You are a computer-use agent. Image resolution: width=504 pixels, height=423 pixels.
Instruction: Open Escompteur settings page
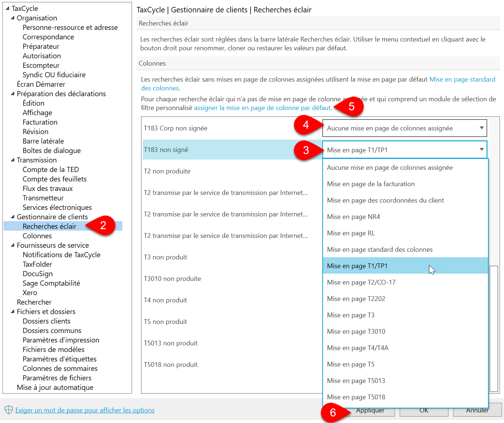[41, 65]
